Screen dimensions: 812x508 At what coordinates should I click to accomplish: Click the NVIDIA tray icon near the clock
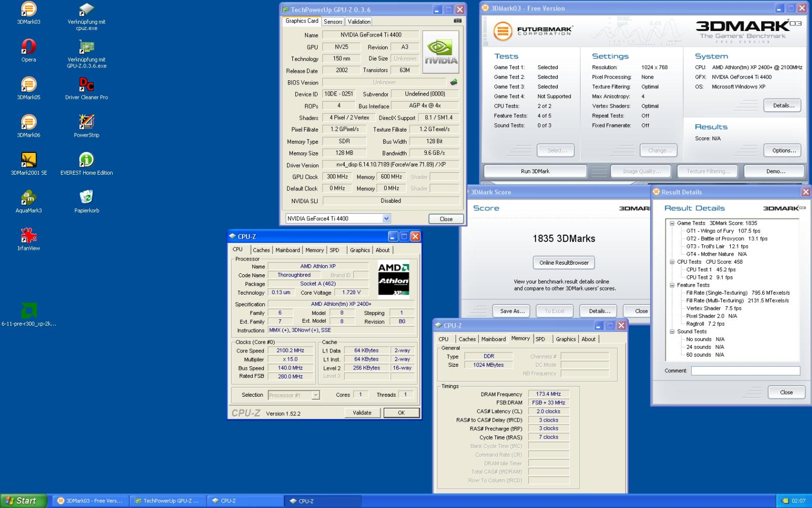point(785,501)
